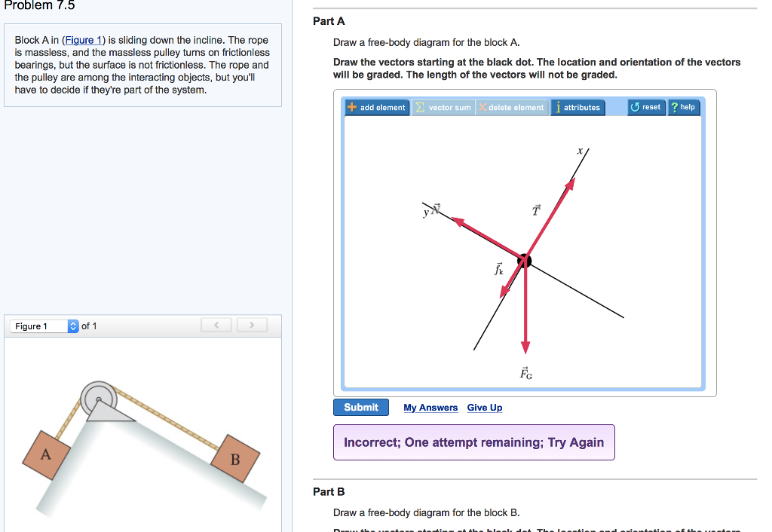This screenshot has height=532, width=772.
Task: Click the add element tool
Action: [376, 107]
